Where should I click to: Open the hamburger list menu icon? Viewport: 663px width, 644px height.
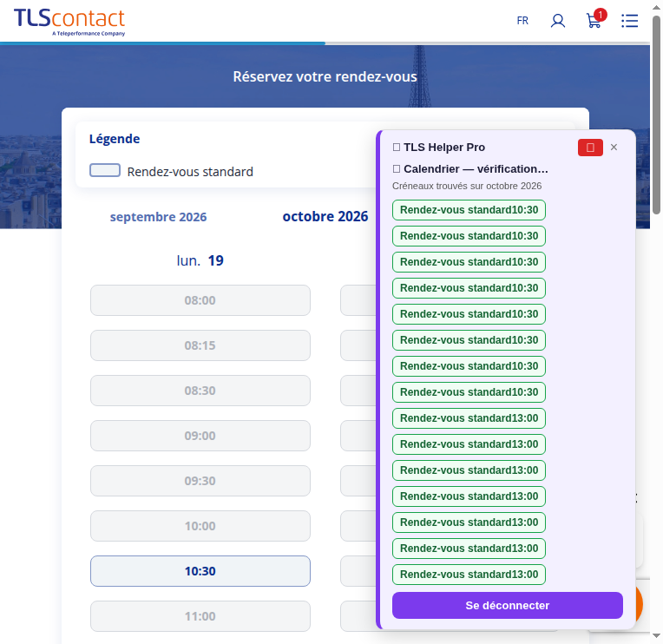coord(630,20)
